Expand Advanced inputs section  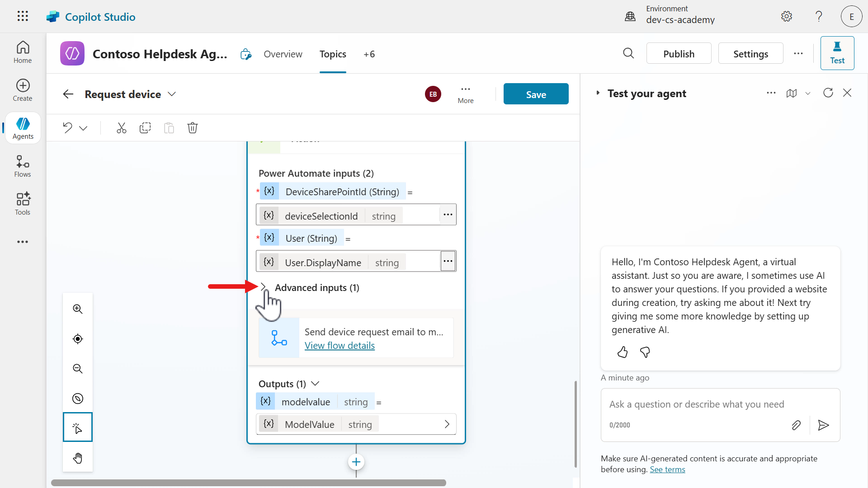pyautogui.click(x=264, y=287)
